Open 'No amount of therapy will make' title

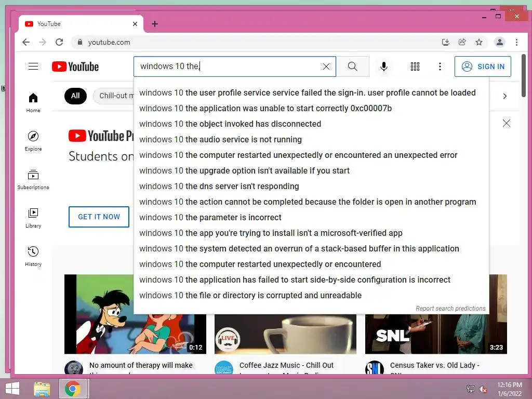[x=141, y=365]
